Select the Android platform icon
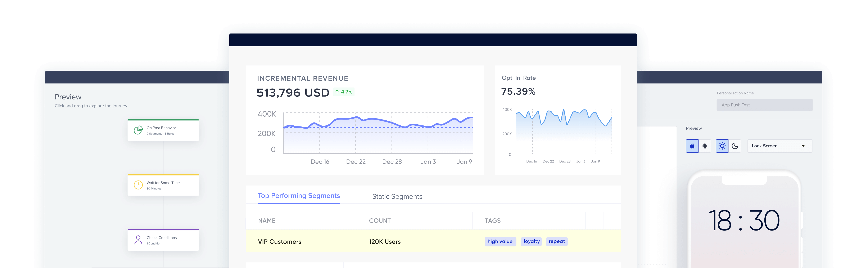This screenshot has height=268, width=868. pyautogui.click(x=705, y=146)
